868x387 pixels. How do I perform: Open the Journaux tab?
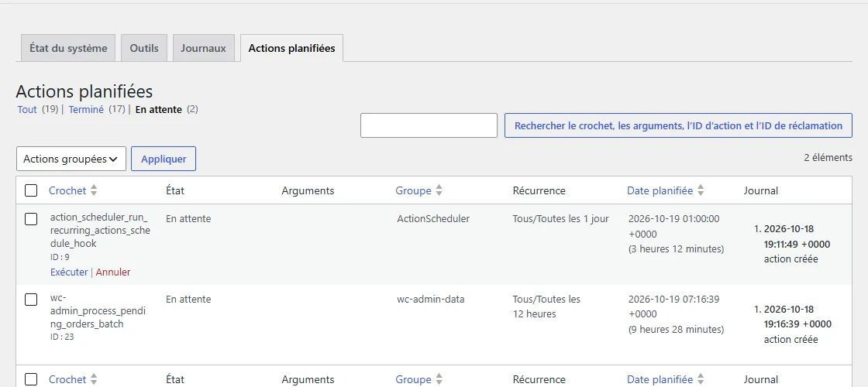click(203, 48)
